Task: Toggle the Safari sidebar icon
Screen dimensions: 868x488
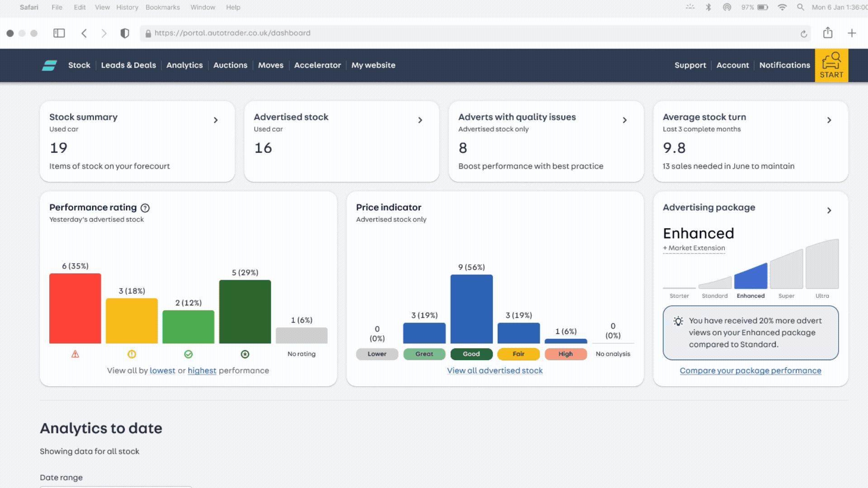Action: tap(59, 33)
